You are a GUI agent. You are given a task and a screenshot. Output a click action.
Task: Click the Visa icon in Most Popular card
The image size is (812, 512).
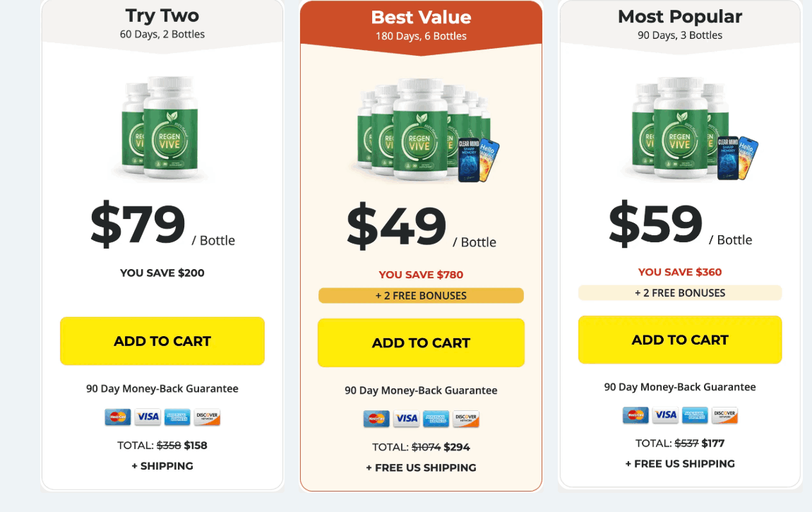(665, 415)
